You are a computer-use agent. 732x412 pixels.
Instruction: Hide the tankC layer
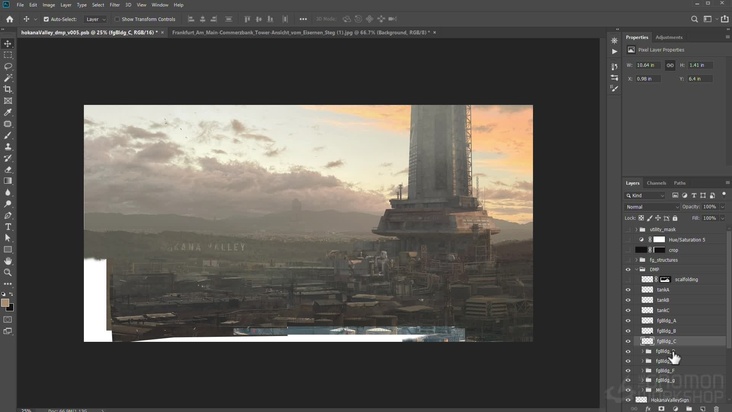pos(628,310)
